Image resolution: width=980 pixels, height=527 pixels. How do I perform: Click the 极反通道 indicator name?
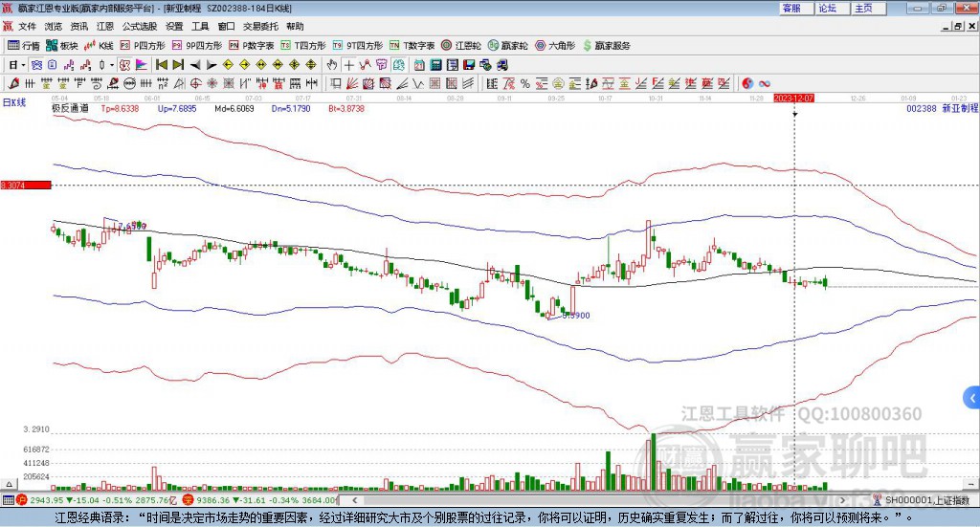click(70, 109)
